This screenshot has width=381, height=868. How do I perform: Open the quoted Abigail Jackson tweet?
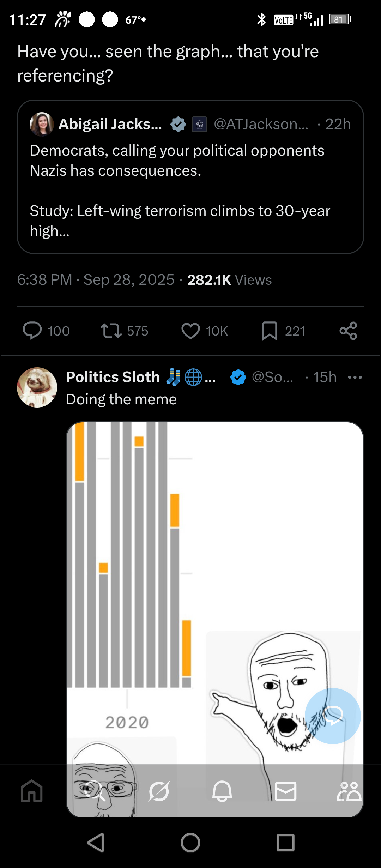pos(190,191)
